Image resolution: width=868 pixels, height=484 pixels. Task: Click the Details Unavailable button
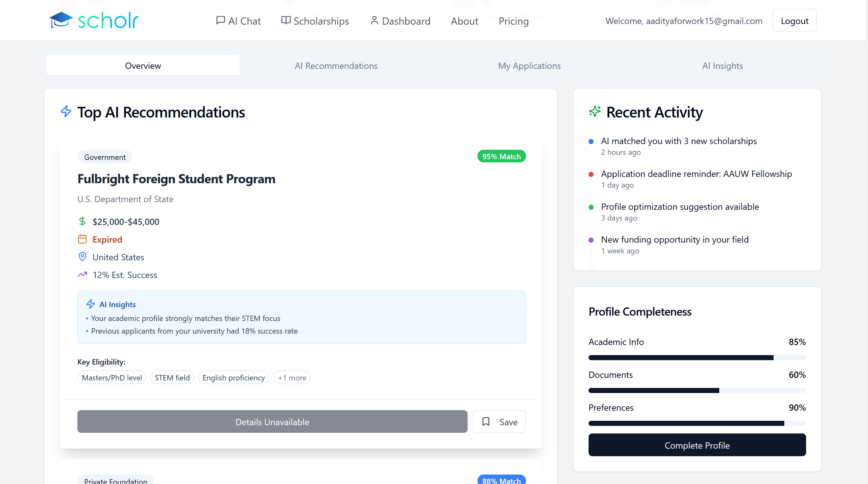coord(272,422)
